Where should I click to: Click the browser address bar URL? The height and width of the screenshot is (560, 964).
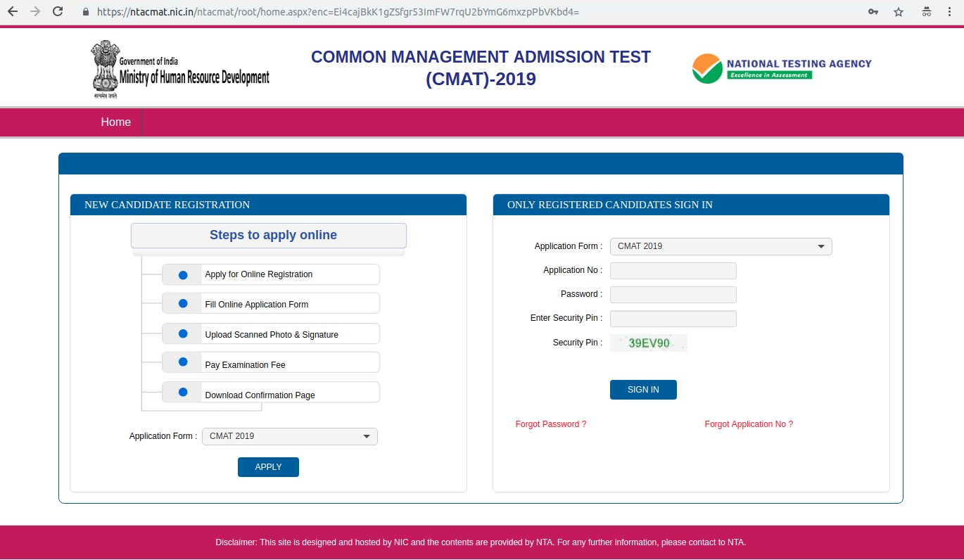pos(338,12)
